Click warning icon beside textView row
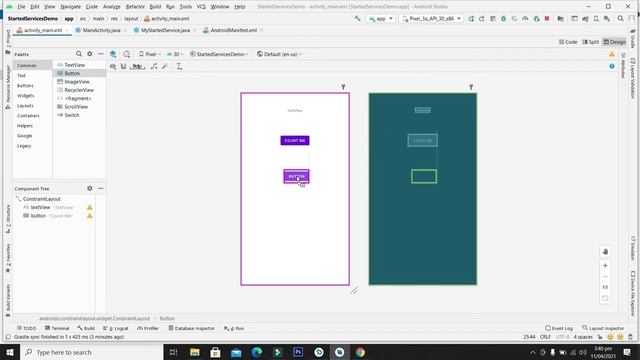The image size is (640, 360). pos(90,207)
